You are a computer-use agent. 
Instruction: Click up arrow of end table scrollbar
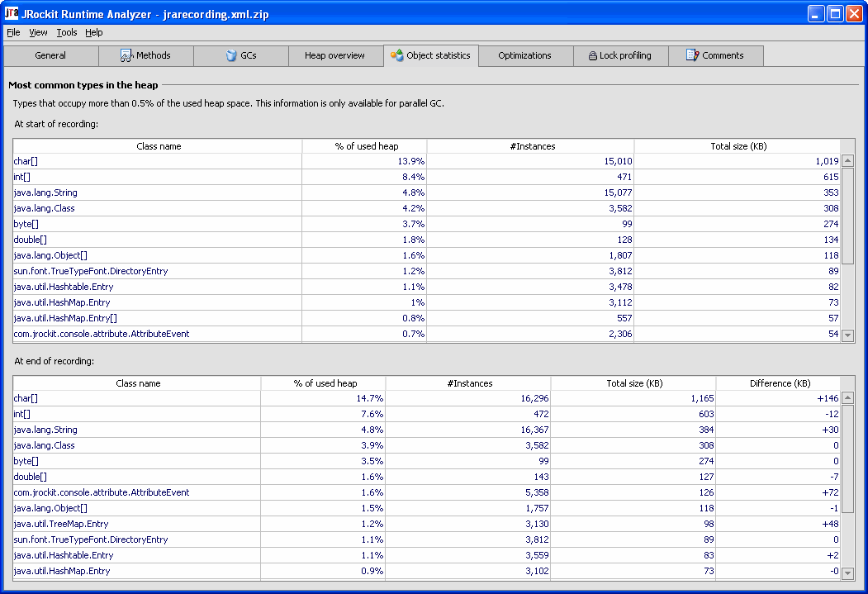(x=847, y=398)
